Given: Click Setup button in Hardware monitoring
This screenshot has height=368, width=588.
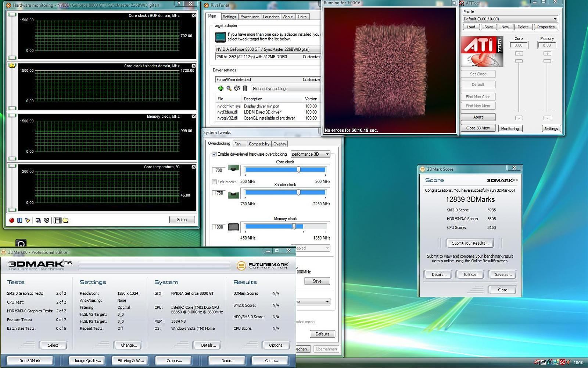Looking at the screenshot, I should pos(182,220).
